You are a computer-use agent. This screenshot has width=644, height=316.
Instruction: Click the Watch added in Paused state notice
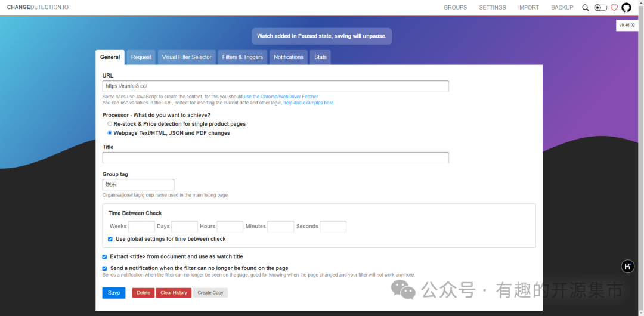point(321,36)
